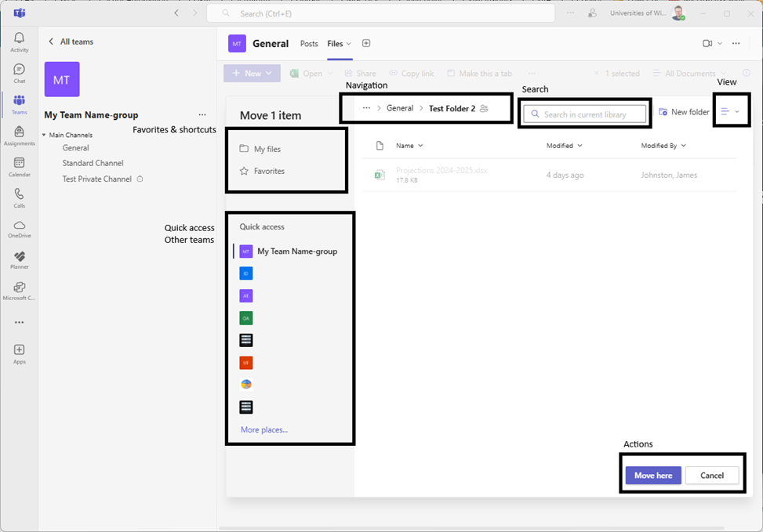Click the Move here button
Image resolution: width=763 pixels, height=532 pixels.
[652, 476]
